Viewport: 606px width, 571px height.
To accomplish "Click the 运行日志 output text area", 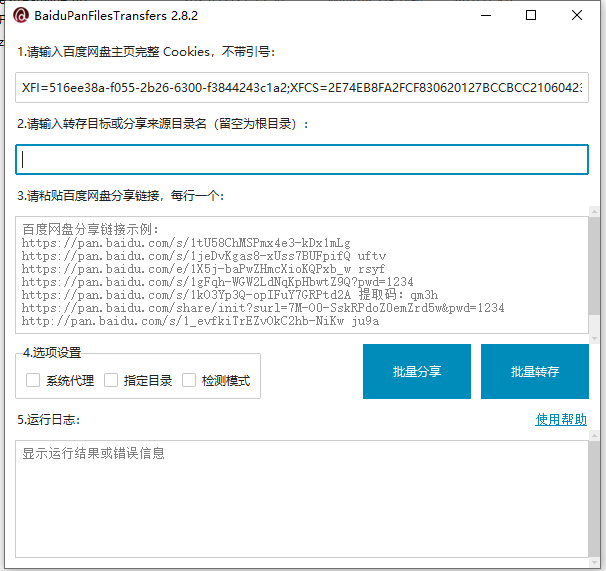I will click(x=300, y=498).
